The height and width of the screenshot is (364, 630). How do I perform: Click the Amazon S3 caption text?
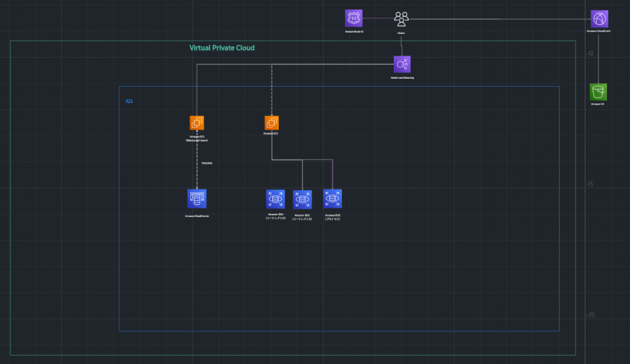pos(597,104)
